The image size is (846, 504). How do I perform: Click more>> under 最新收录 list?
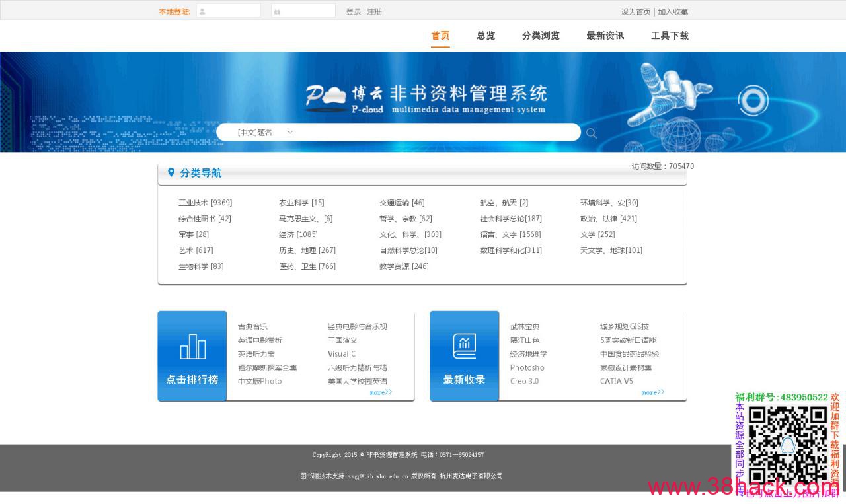coord(653,392)
